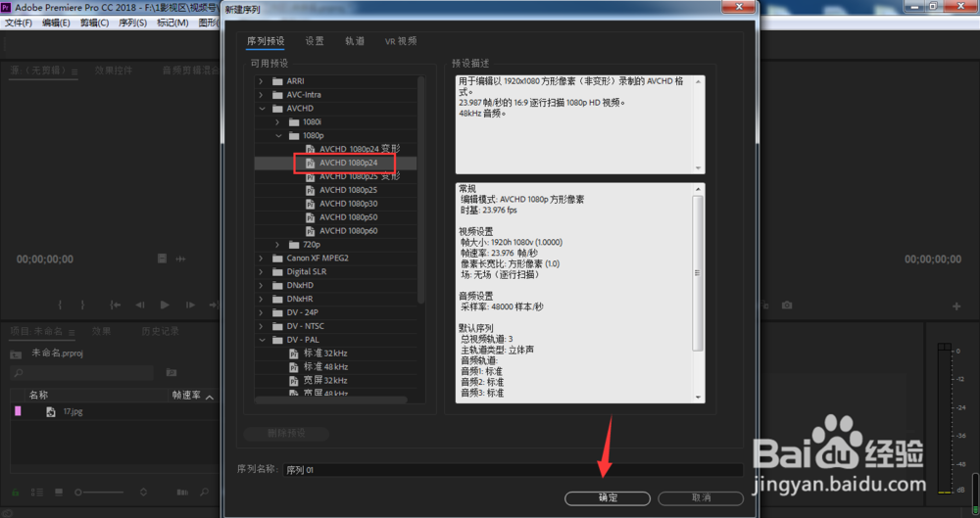980x518 pixels.
Task: Switch to the 历史记录 panel tab
Action: point(160,331)
